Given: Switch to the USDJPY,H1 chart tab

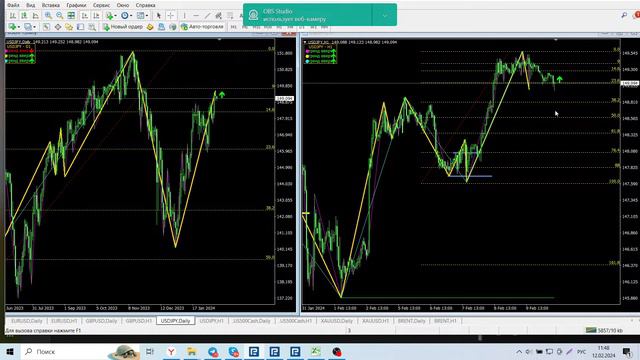Looking at the screenshot, I should click(x=211, y=321).
